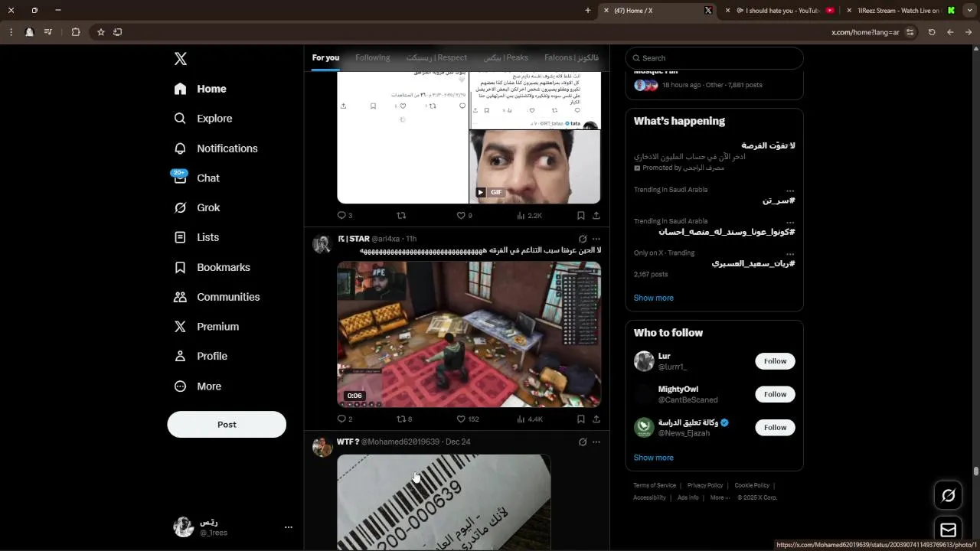The width and height of the screenshot is (980, 551).
Task: Open more options on Mohamed62019639 post
Action: [596, 442]
